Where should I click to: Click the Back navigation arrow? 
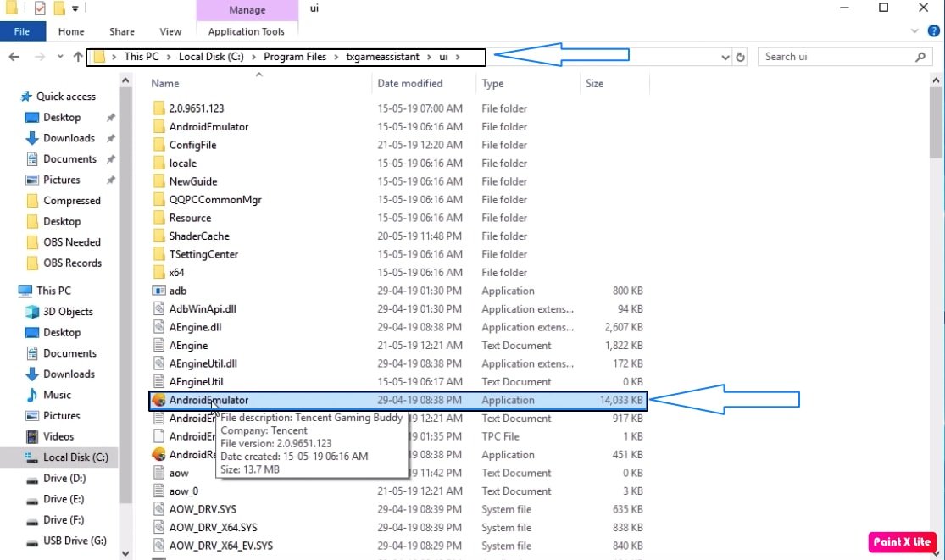click(x=14, y=57)
